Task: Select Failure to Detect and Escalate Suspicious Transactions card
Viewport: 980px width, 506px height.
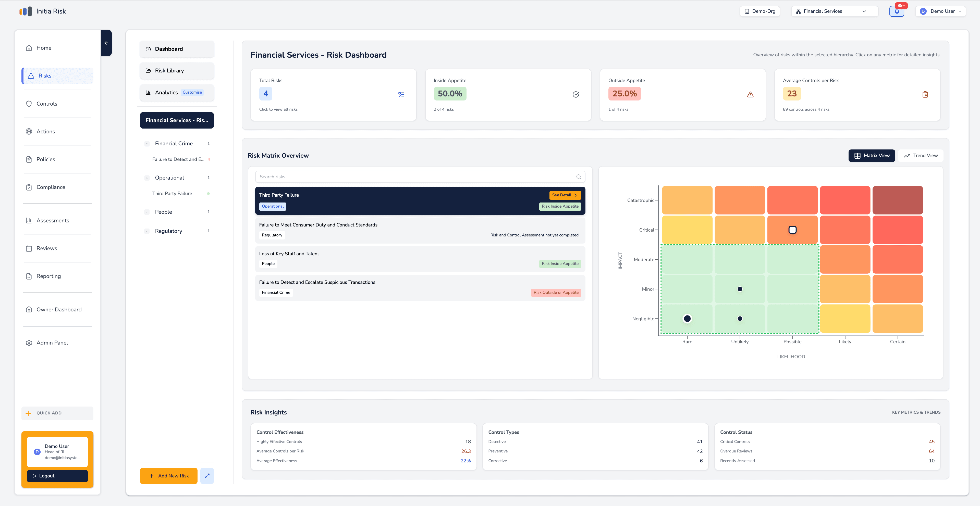Action: (x=420, y=287)
